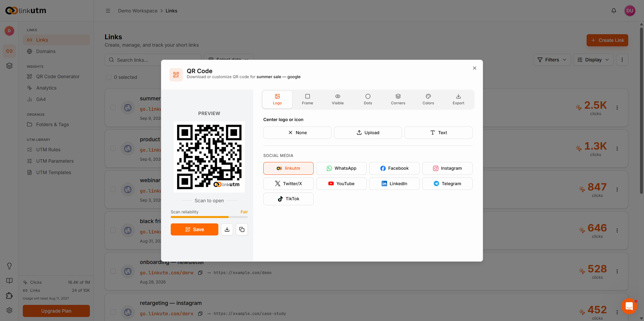Download the QR code image
The width and height of the screenshot is (644, 321).
pyautogui.click(x=227, y=229)
